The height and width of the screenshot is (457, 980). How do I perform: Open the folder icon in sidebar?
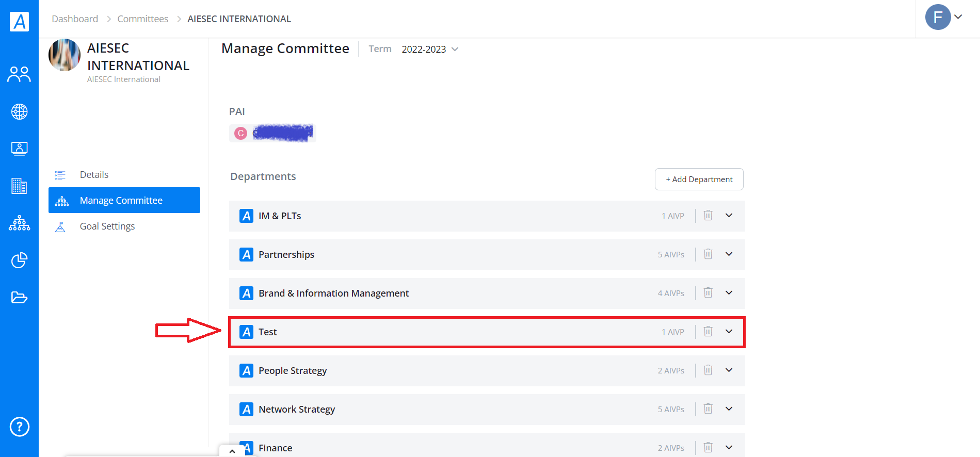tap(20, 297)
